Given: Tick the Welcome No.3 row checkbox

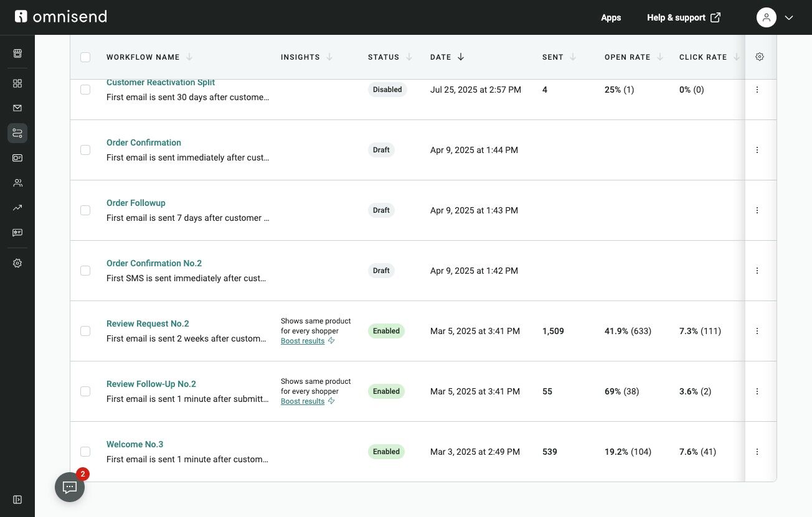Looking at the screenshot, I should pyautogui.click(x=85, y=452).
